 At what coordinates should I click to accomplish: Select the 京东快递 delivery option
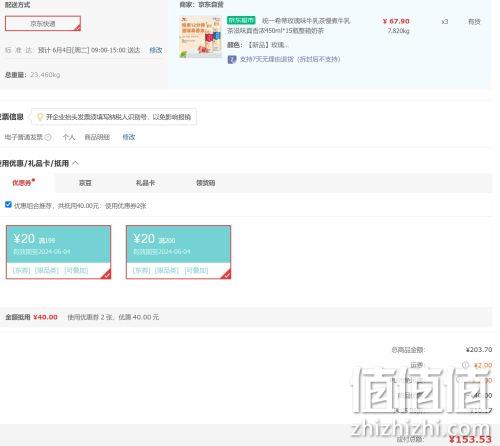pos(43,23)
